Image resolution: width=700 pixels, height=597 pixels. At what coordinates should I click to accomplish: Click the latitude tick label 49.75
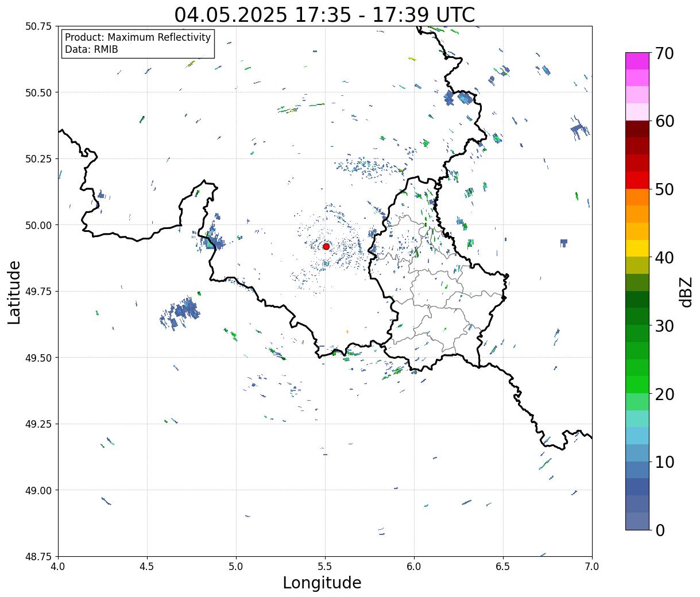[x=38, y=292]
